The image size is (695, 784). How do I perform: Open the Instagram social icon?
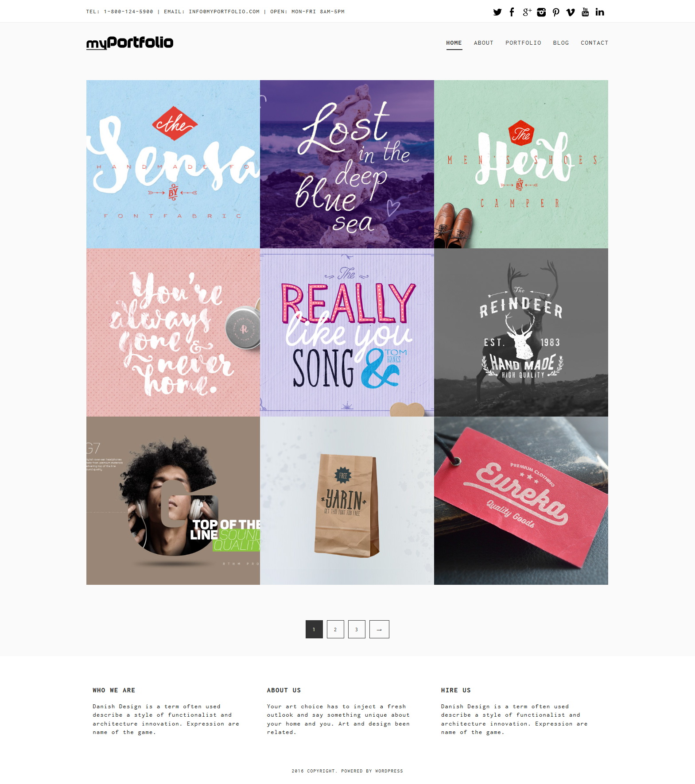click(x=541, y=12)
